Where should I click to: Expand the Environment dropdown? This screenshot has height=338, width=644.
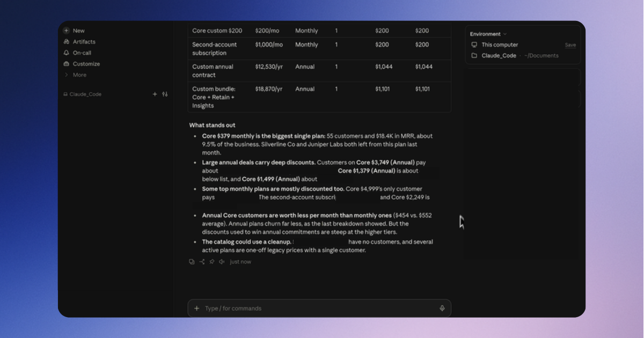pos(488,34)
